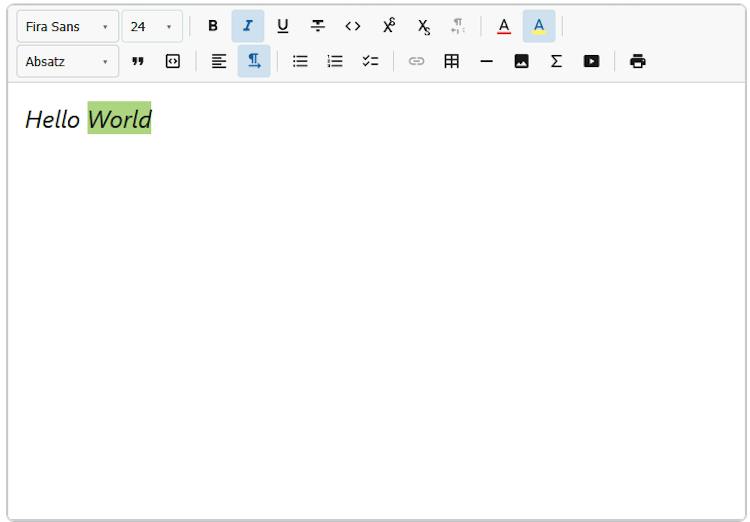
Task: Create a numbered list
Action: pyautogui.click(x=335, y=61)
